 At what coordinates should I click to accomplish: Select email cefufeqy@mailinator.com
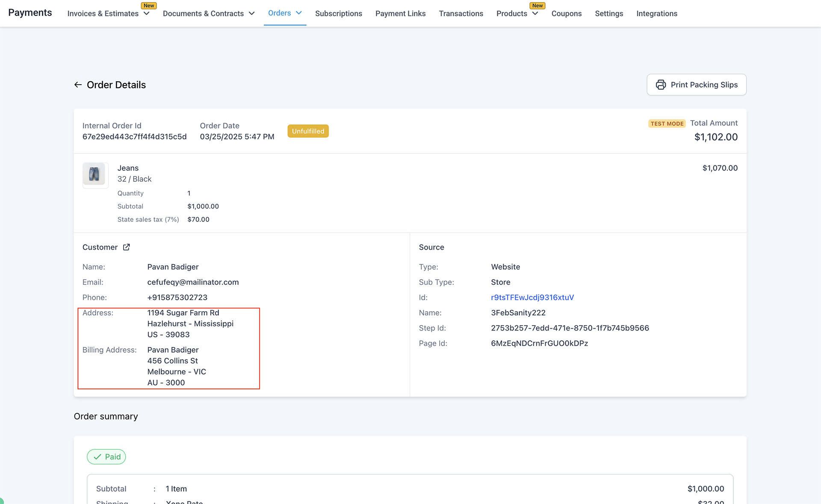coord(193,282)
